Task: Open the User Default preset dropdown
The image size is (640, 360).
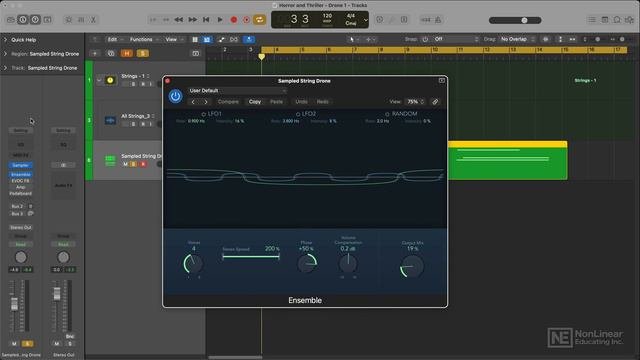Action: click(x=237, y=91)
